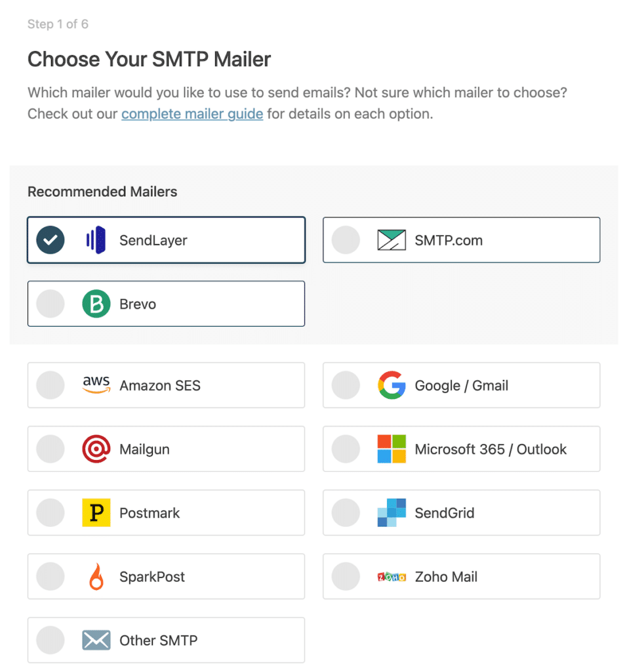Click the SparkPost flame logo
The height and width of the screenshot is (672, 627).
click(x=96, y=576)
